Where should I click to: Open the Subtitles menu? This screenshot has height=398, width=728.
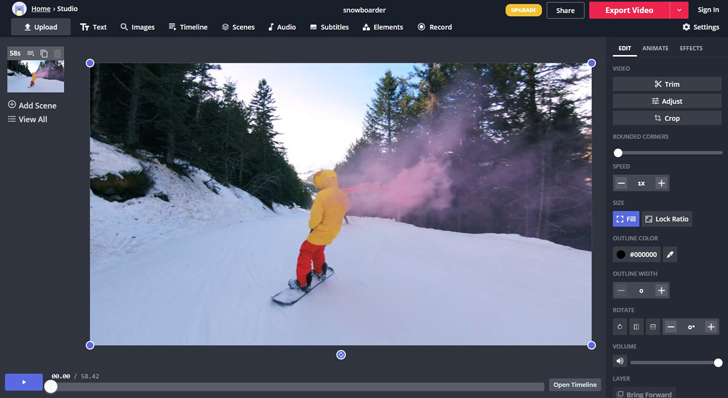pos(329,27)
